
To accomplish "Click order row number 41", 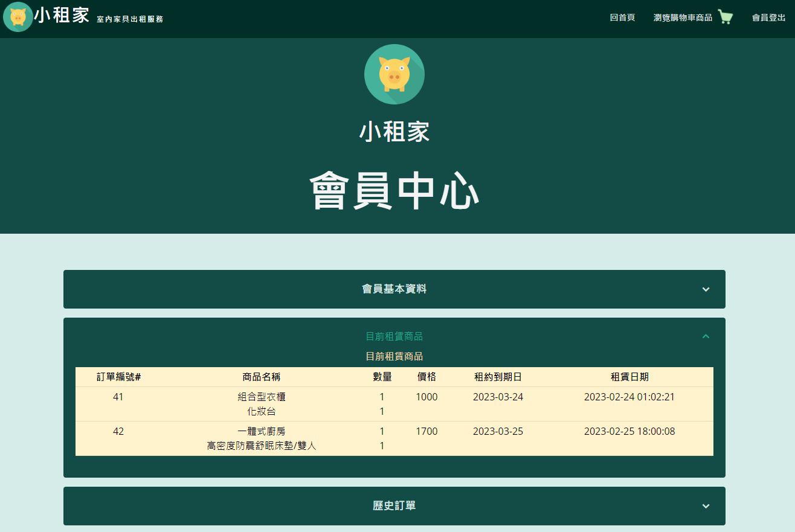I will pos(118,397).
